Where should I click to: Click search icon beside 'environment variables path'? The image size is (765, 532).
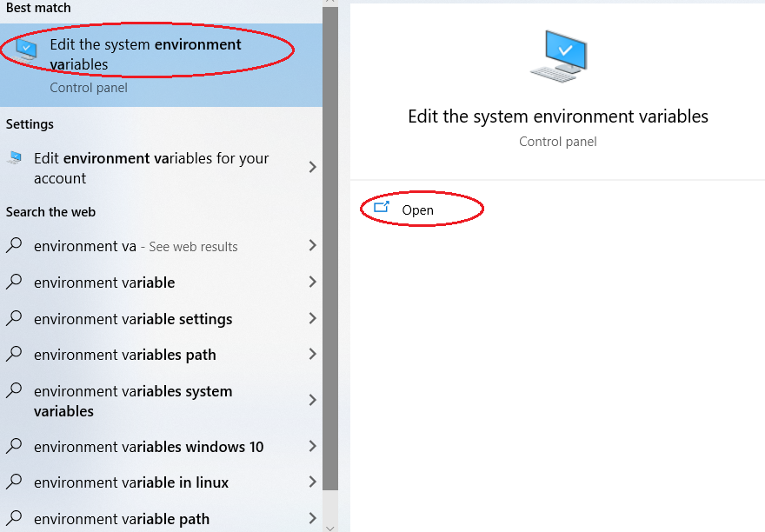[x=14, y=354]
